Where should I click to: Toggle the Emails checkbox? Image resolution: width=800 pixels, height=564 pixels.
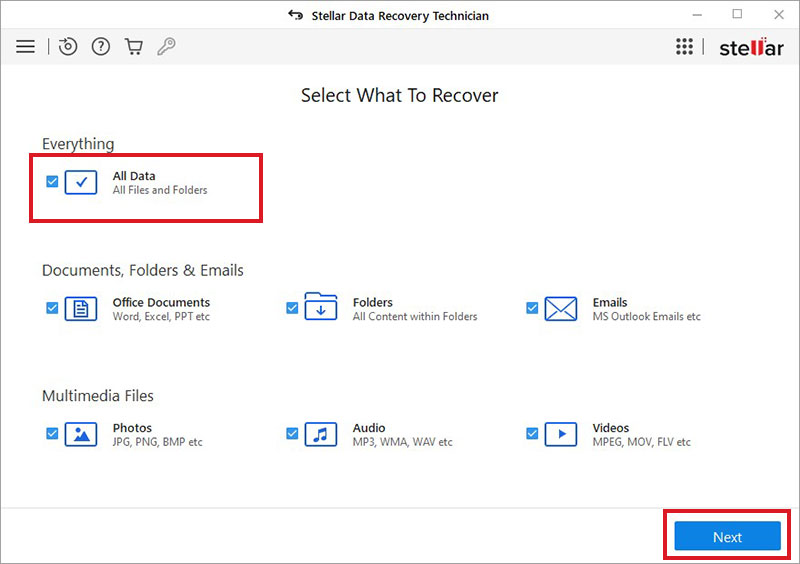click(x=532, y=308)
